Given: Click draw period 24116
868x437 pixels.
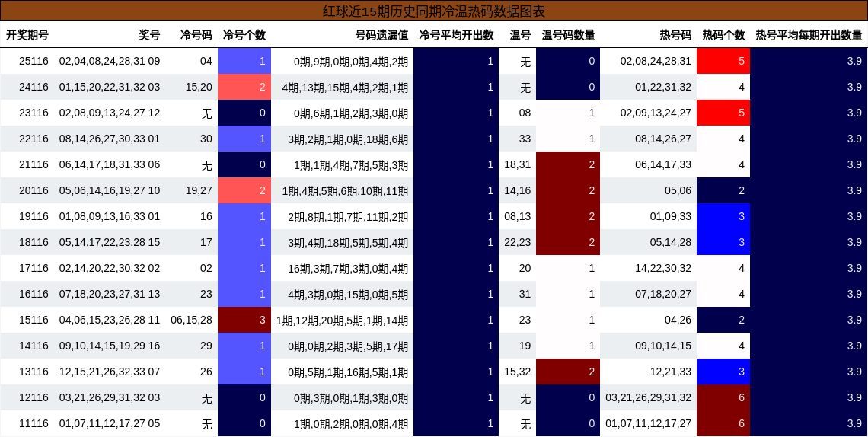Looking at the screenshot, I should 34,87.
